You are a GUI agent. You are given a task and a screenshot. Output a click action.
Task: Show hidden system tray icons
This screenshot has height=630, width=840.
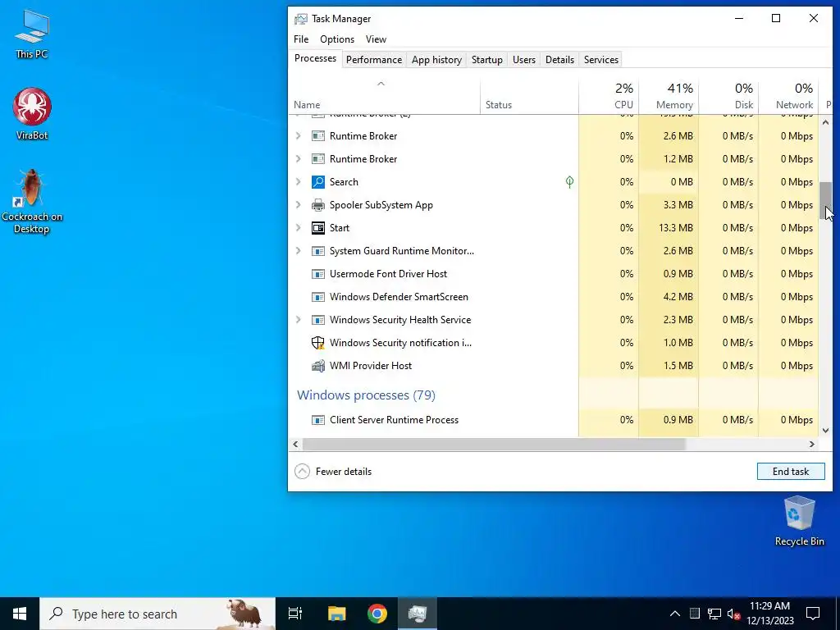tap(675, 614)
